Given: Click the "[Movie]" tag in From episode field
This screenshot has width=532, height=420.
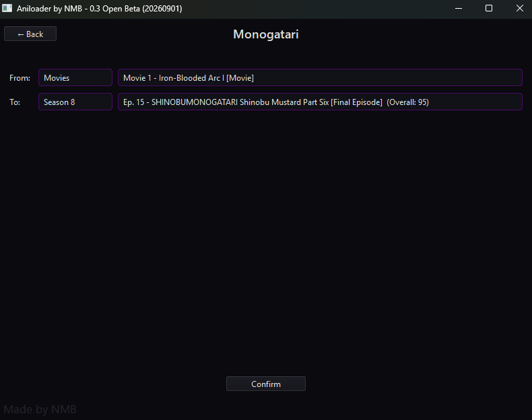Looking at the screenshot, I should 240,78.
